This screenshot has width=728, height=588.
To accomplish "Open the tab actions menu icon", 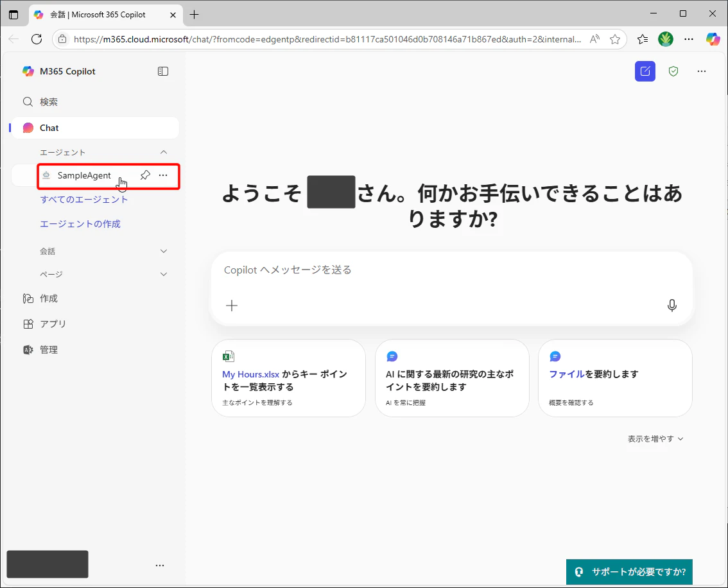I will (13, 15).
